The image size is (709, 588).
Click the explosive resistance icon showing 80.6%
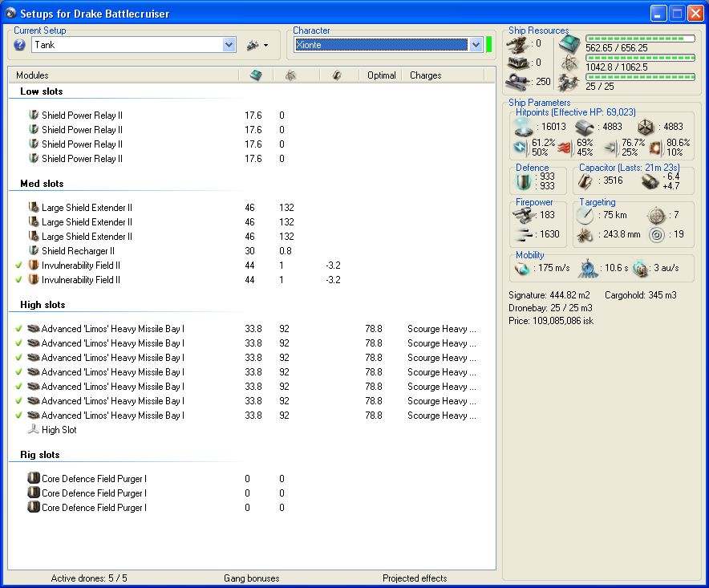pyautogui.click(x=655, y=148)
